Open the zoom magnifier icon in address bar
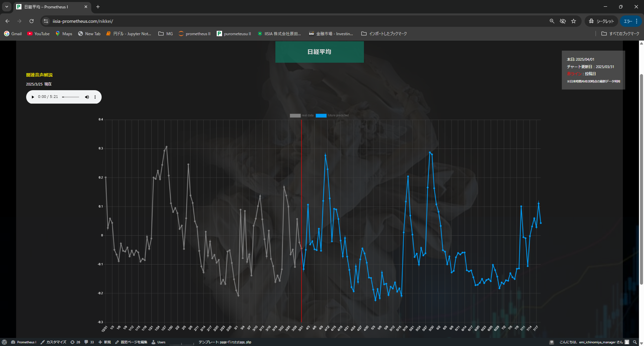The width and height of the screenshot is (644, 346). pyautogui.click(x=552, y=21)
